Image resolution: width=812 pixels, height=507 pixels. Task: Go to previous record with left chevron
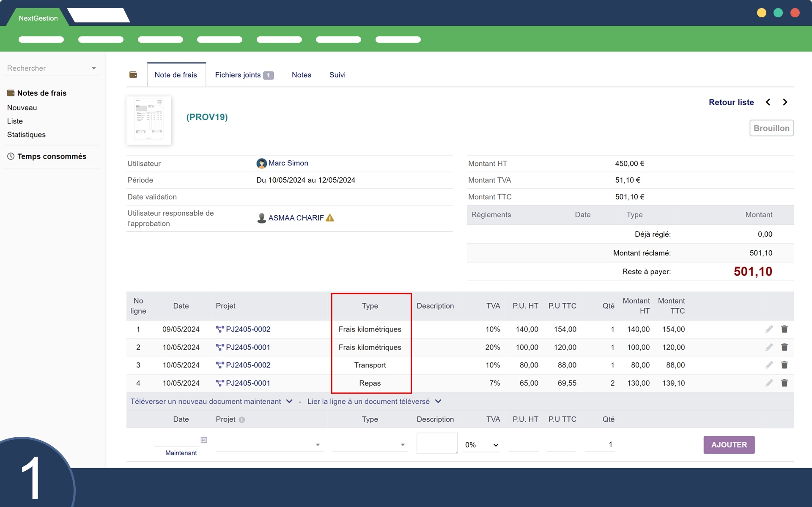(768, 102)
